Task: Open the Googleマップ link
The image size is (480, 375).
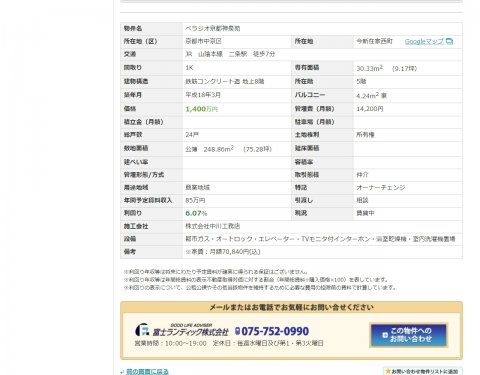Action: (x=424, y=41)
